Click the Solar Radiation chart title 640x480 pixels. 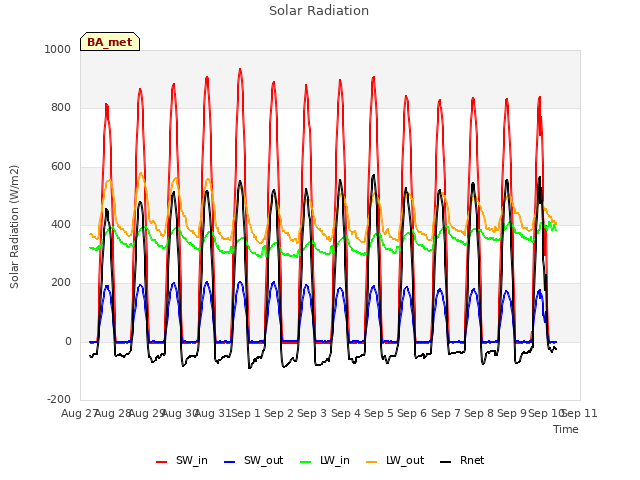pos(319,11)
